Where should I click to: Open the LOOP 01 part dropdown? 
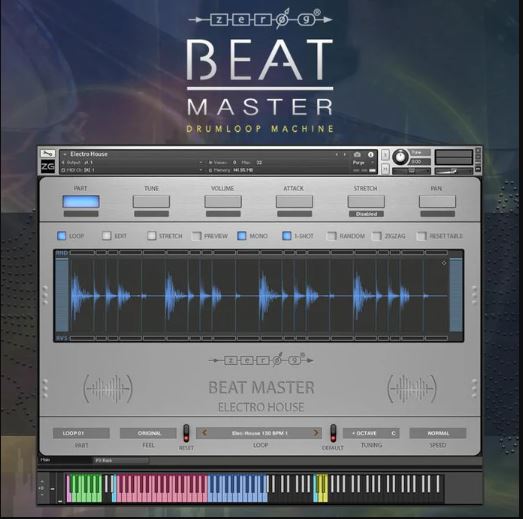click(x=81, y=433)
